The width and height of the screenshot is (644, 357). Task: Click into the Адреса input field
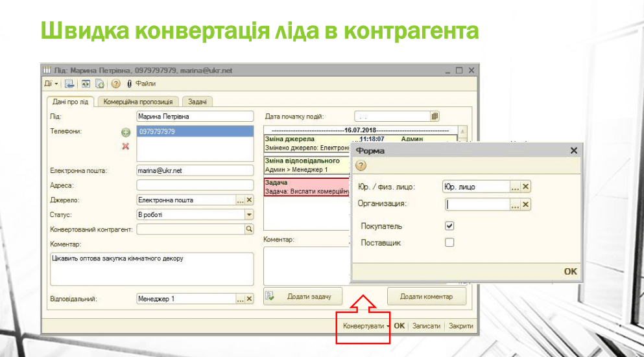click(x=195, y=185)
